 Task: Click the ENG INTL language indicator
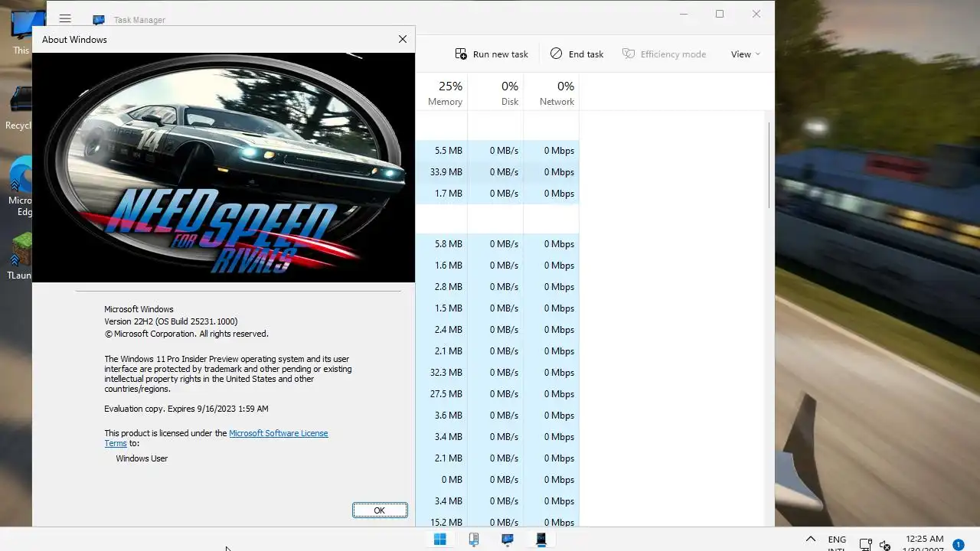click(837, 544)
